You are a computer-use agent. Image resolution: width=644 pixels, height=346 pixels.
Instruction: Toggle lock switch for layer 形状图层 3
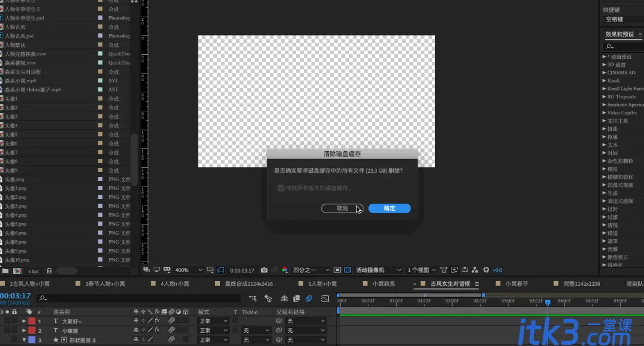pos(14,340)
